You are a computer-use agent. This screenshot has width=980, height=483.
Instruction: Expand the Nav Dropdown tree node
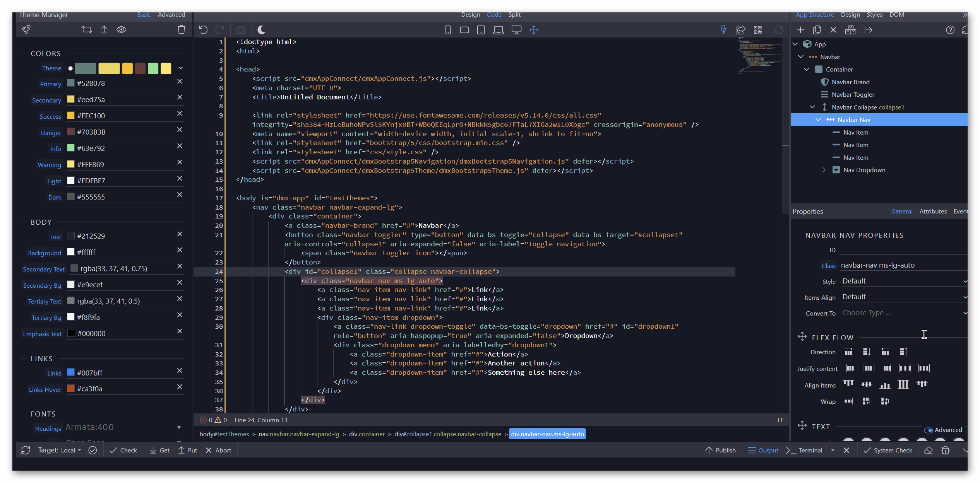click(x=824, y=170)
